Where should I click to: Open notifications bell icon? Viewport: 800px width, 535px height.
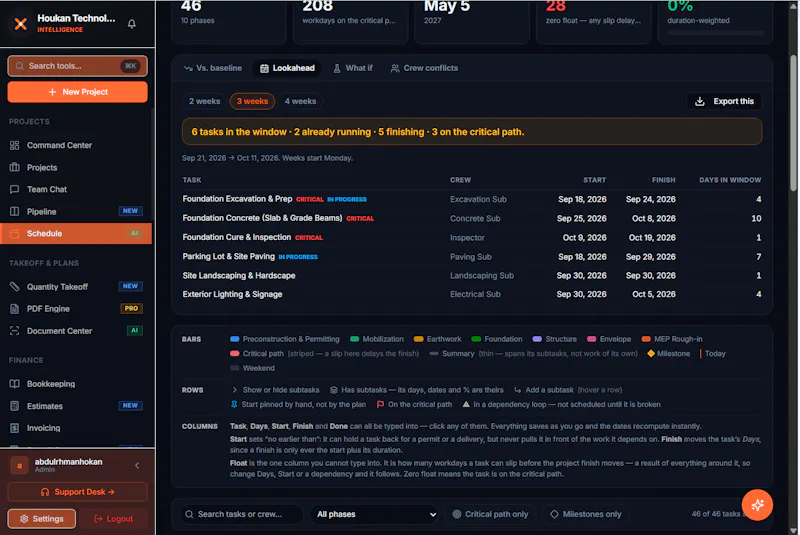(132, 23)
